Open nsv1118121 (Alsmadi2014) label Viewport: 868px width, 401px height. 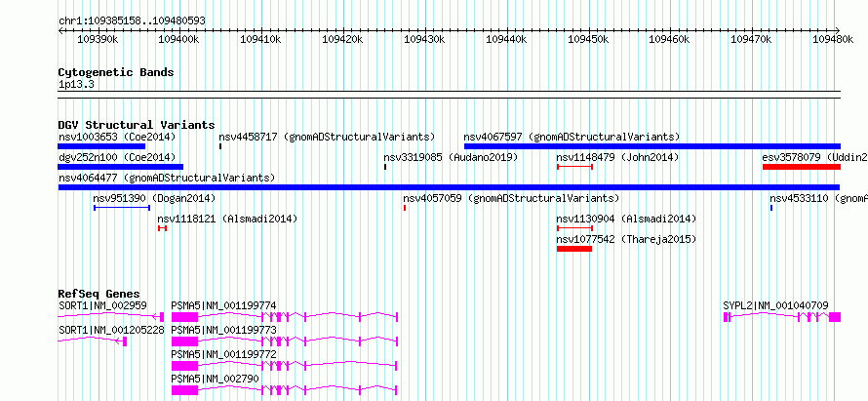tap(227, 219)
